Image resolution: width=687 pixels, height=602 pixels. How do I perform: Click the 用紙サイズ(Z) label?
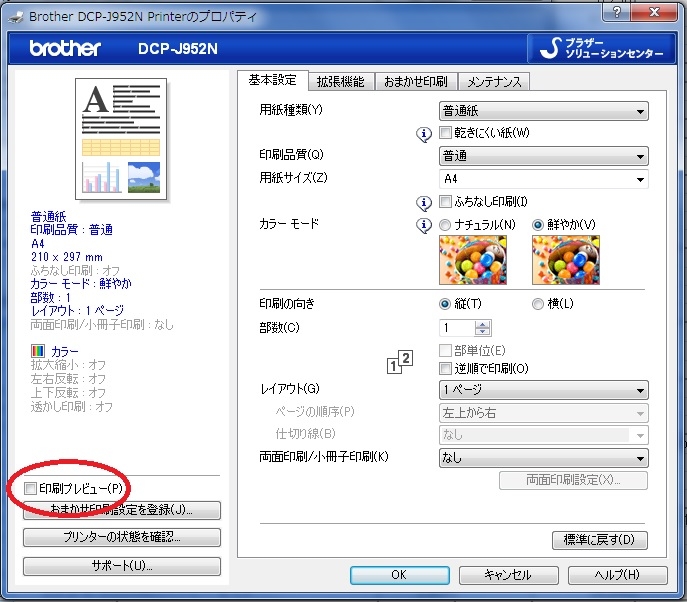coord(293,177)
